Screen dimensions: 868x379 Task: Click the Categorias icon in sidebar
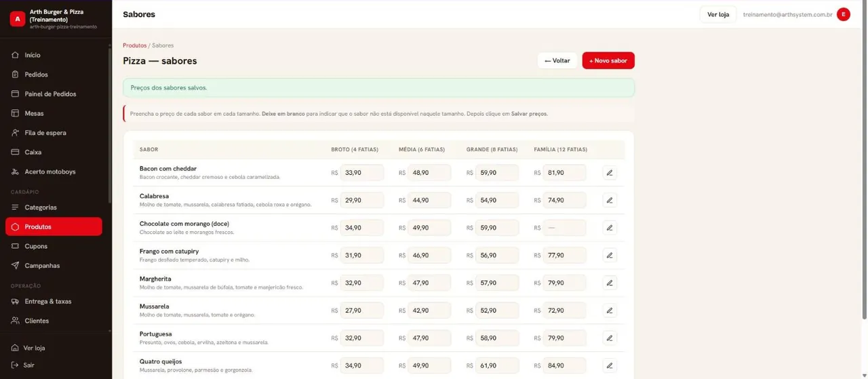coord(15,207)
